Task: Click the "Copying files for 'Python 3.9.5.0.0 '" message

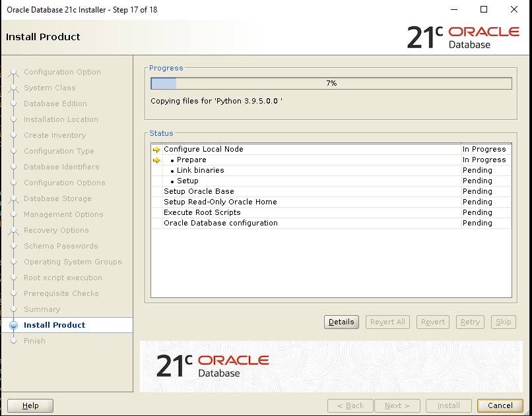Action: click(x=216, y=101)
